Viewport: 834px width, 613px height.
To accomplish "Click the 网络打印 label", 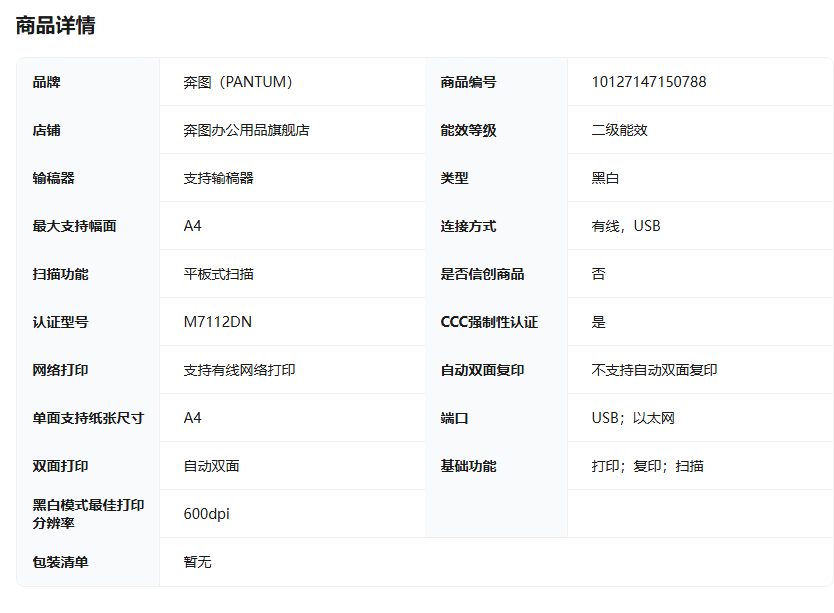I will click(60, 370).
